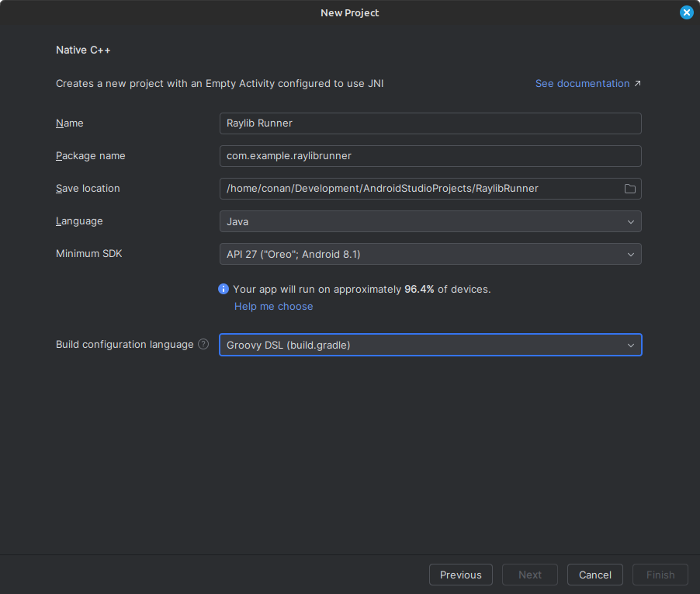700x594 pixels.
Task: Open the folder browser for Save location
Action: click(x=629, y=188)
